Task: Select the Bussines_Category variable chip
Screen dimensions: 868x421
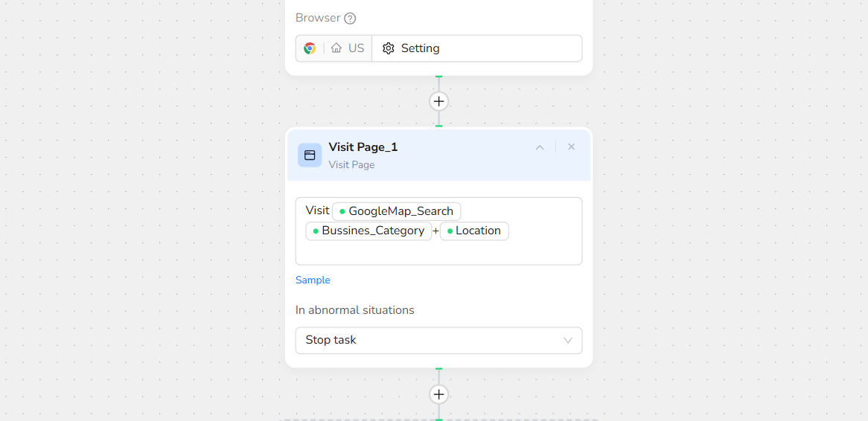Action: pyautogui.click(x=368, y=231)
